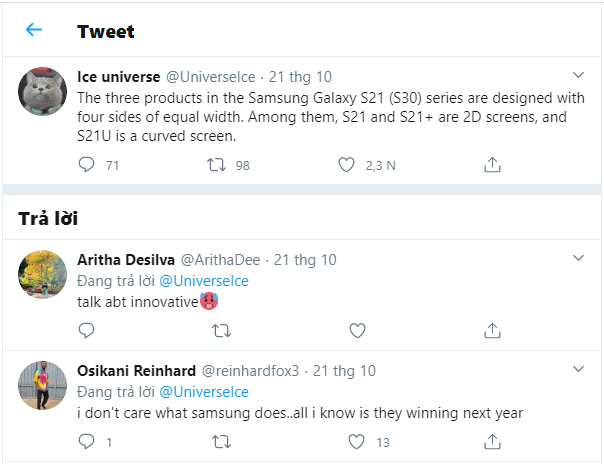This screenshot has width=604, height=464.
Task: Open the more-options chevron on the Ice universe tweet
Action: [x=577, y=76]
